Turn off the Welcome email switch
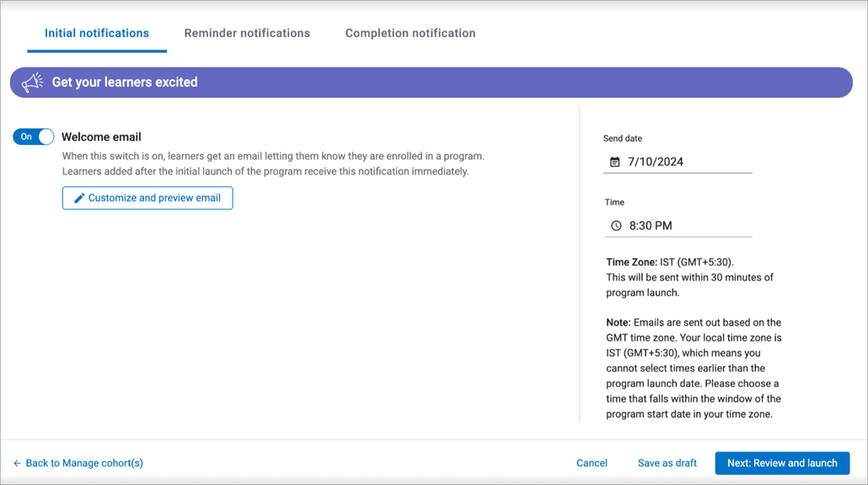This screenshot has width=868, height=485. (x=34, y=137)
